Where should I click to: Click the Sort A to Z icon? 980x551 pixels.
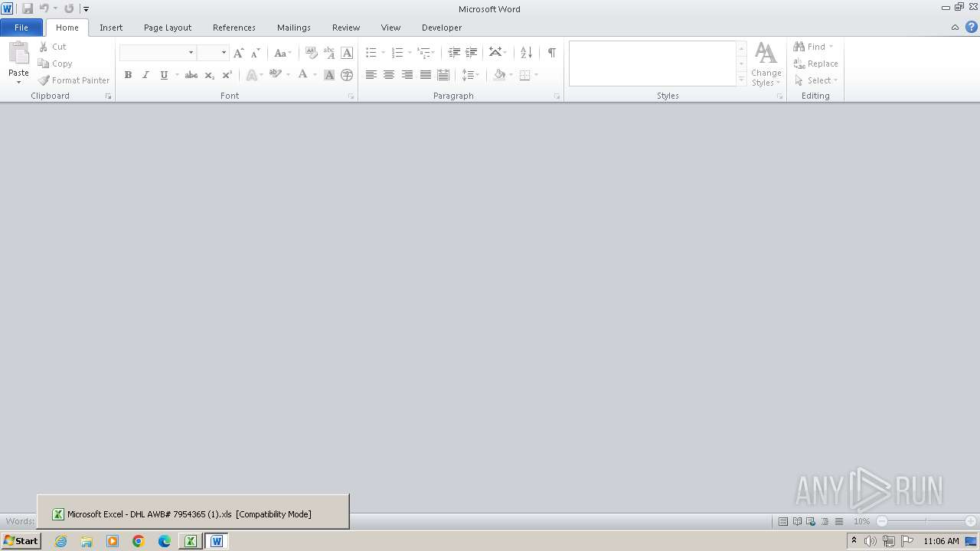coord(526,53)
